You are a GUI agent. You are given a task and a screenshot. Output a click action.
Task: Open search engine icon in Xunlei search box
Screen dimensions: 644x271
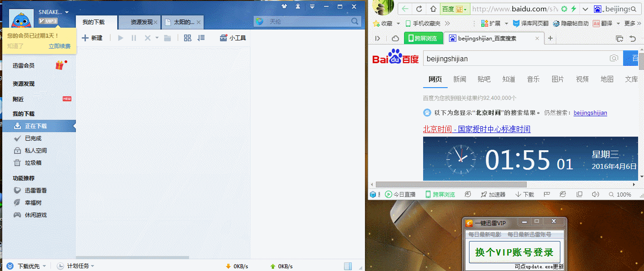260,21
